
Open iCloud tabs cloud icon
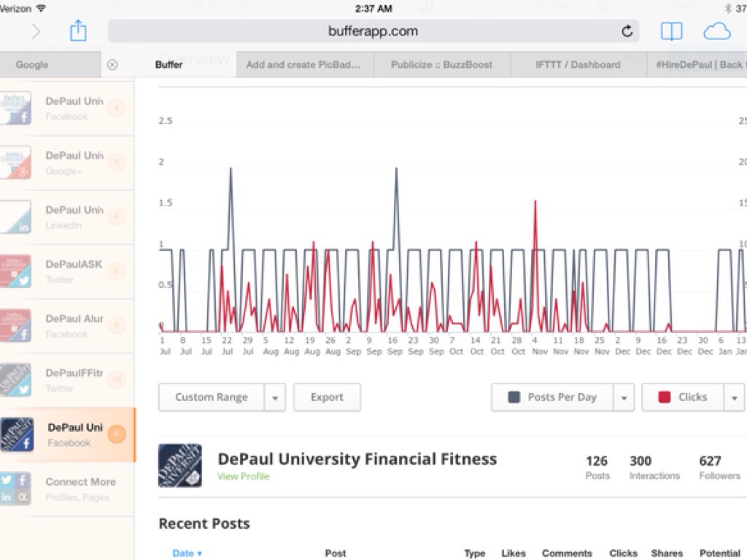tap(716, 31)
